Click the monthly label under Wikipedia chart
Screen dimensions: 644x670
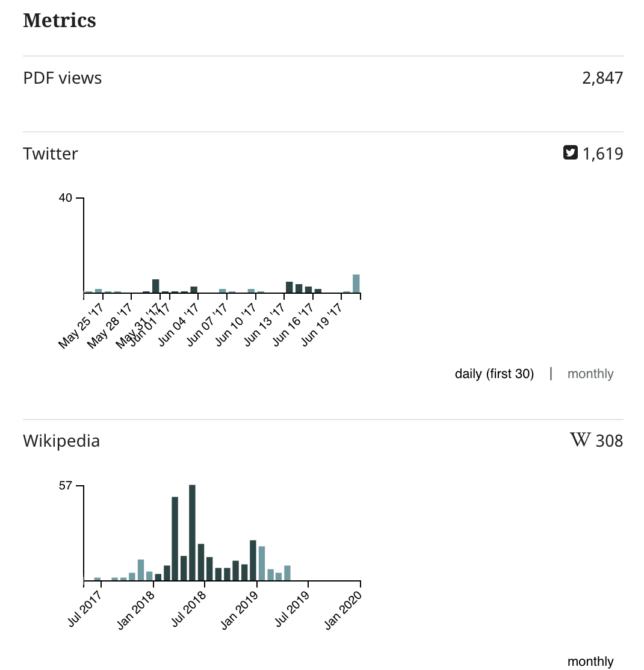click(x=590, y=662)
